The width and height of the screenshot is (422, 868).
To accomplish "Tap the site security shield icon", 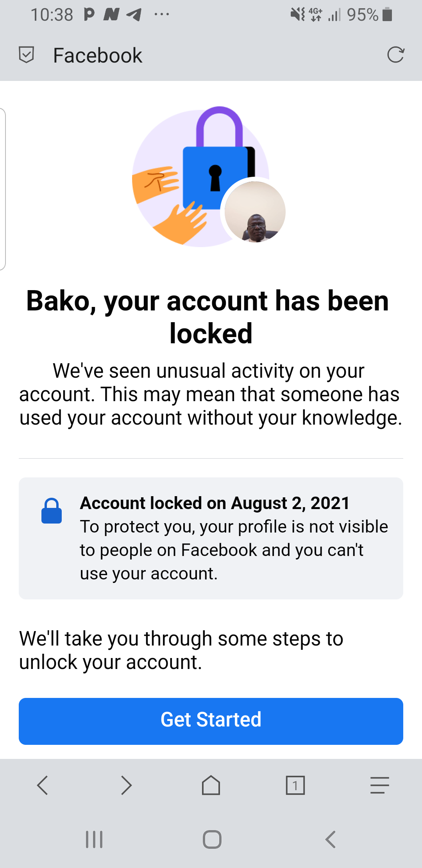I will coord(27,55).
